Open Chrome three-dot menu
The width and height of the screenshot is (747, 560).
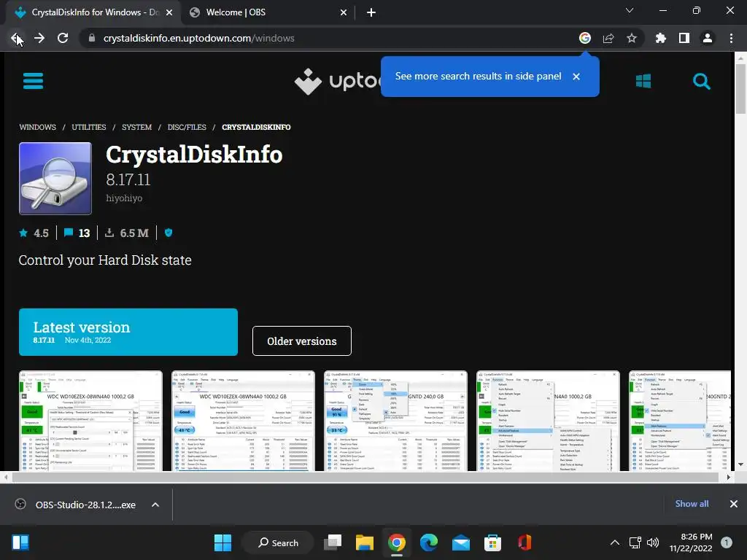click(x=731, y=38)
